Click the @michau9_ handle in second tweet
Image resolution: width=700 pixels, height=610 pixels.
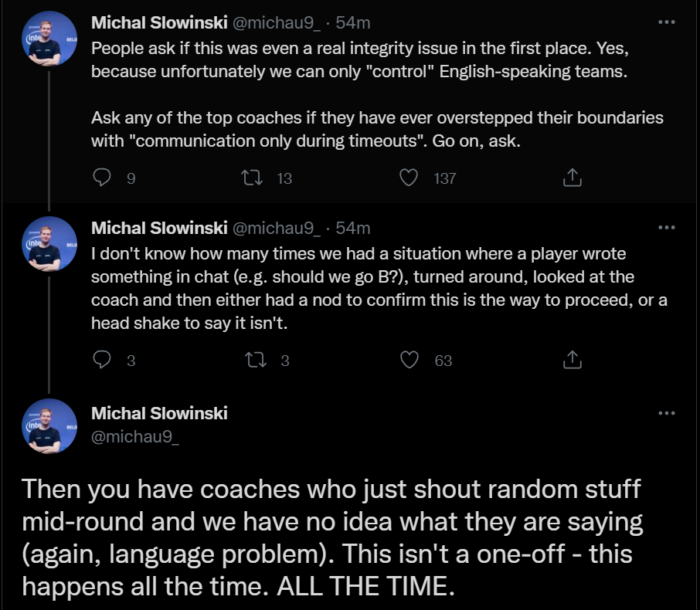coord(276,228)
